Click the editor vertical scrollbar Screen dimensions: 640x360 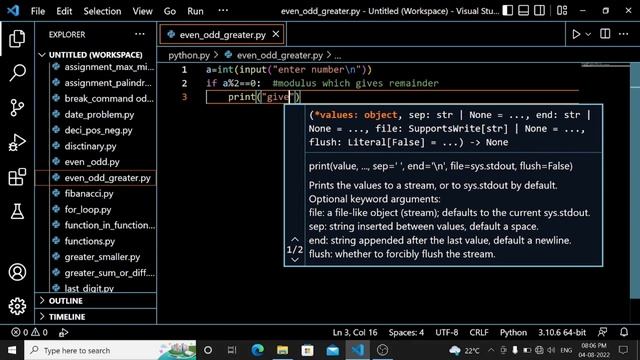[635, 180]
